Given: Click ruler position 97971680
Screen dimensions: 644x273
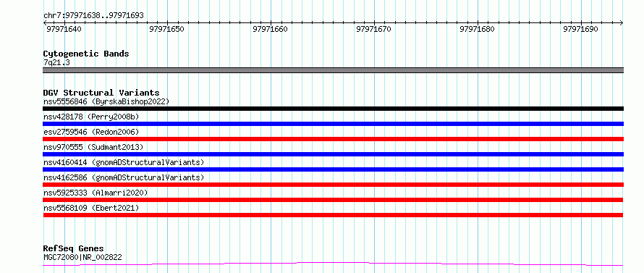Looking at the screenshot, I should click(x=478, y=29).
